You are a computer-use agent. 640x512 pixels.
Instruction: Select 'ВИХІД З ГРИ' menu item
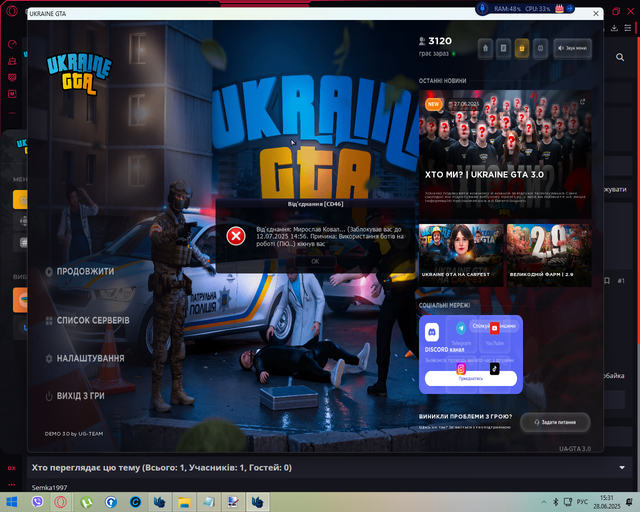tap(75, 396)
